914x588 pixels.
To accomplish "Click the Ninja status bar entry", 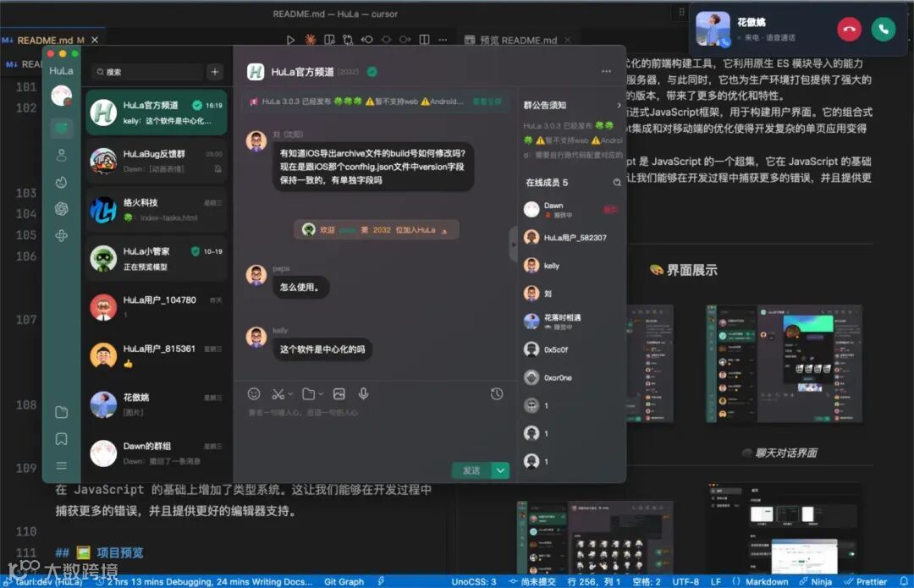I will point(815,581).
